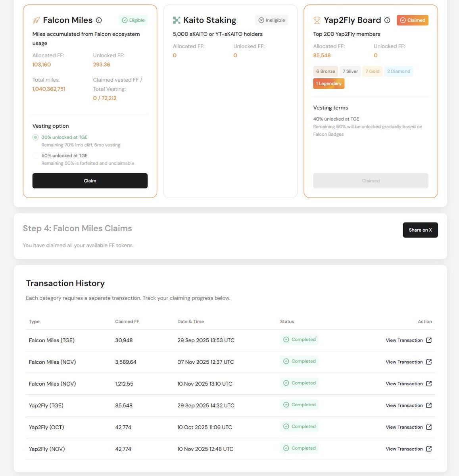Screen dimensions: 459x476
Task: Open external link icon for Yap2Fly (NOV)
Action: 429,449
